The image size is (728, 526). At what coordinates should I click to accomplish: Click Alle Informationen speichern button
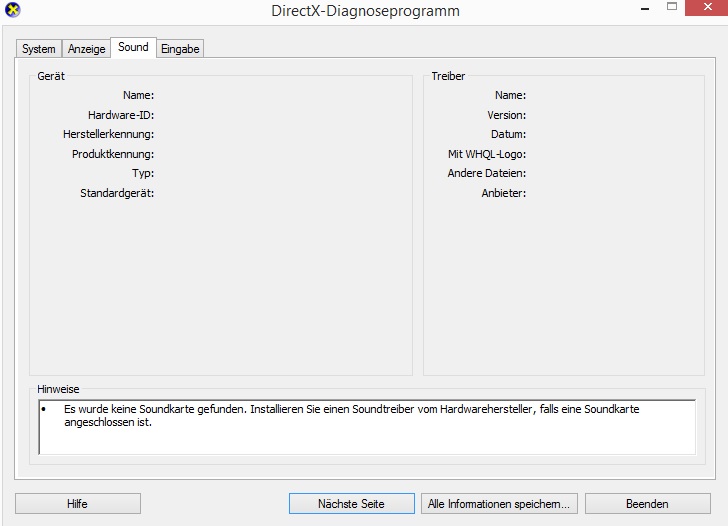coord(499,504)
